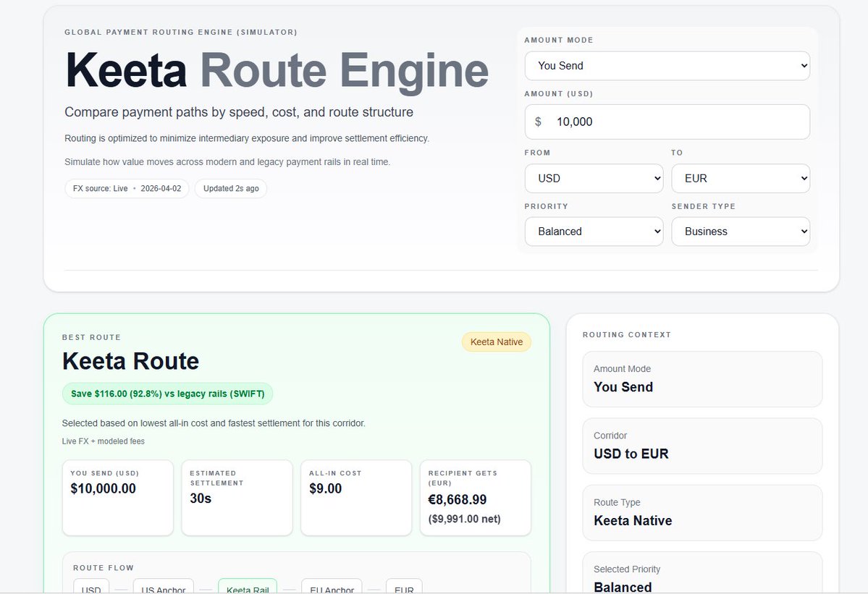Click the 'Save $116.00 (92.8%) vs legacy rails' badge
Screen dimensions: 868x594
tap(167, 394)
